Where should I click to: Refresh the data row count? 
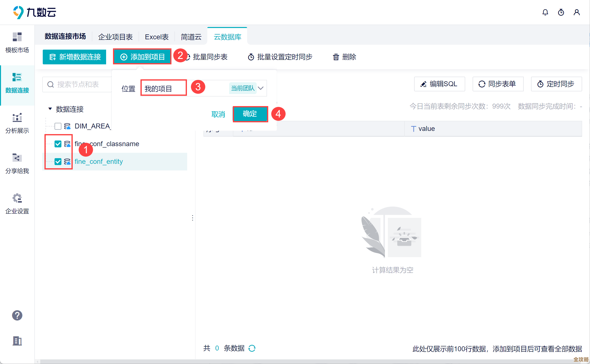point(252,348)
